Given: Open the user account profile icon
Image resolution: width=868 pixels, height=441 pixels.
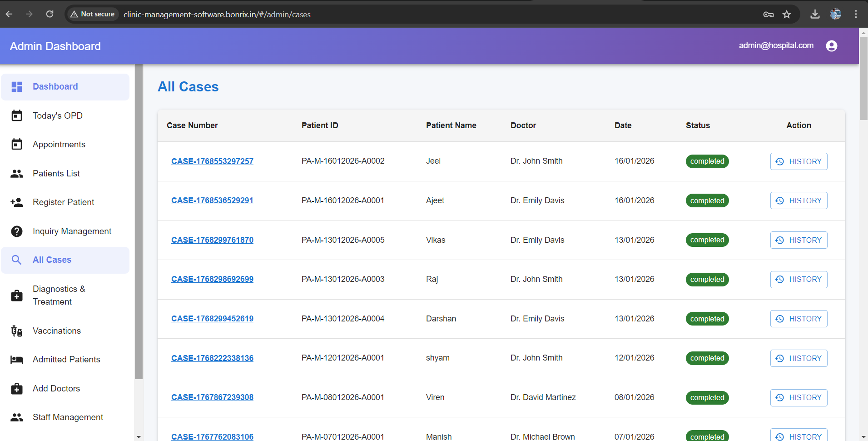Looking at the screenshot, I should 831,46.
